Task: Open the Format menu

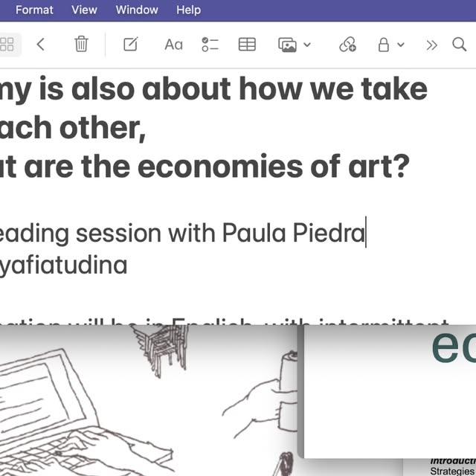Action: coord(34,10)
